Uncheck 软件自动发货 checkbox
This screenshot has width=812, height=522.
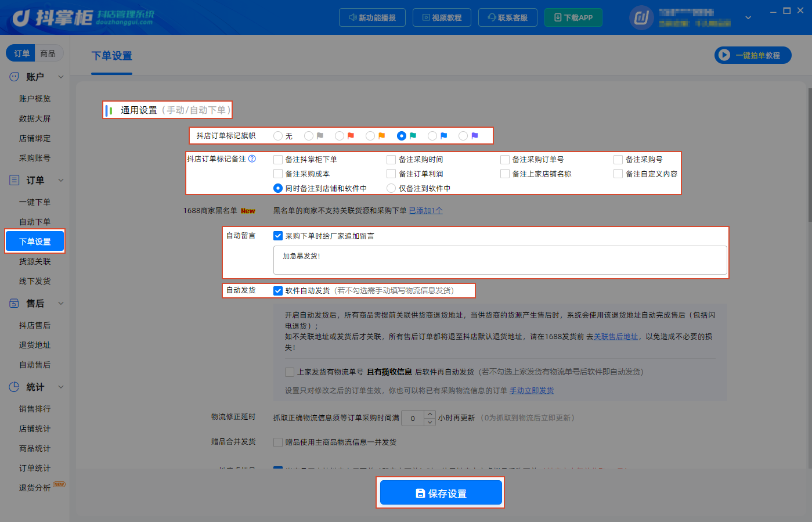click(278, 291)
